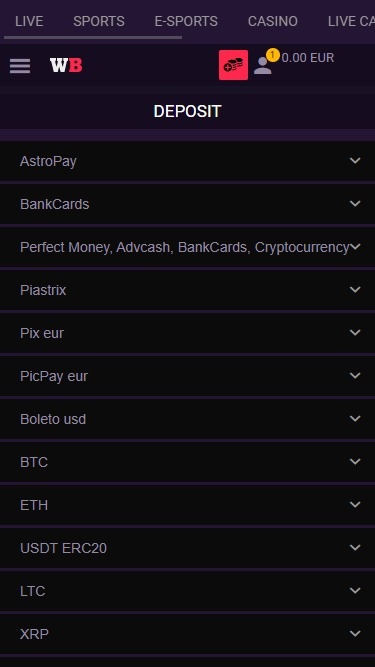375x667 pixels.
Task: Open the red deposit coins icon
Action: click(233, 65)
